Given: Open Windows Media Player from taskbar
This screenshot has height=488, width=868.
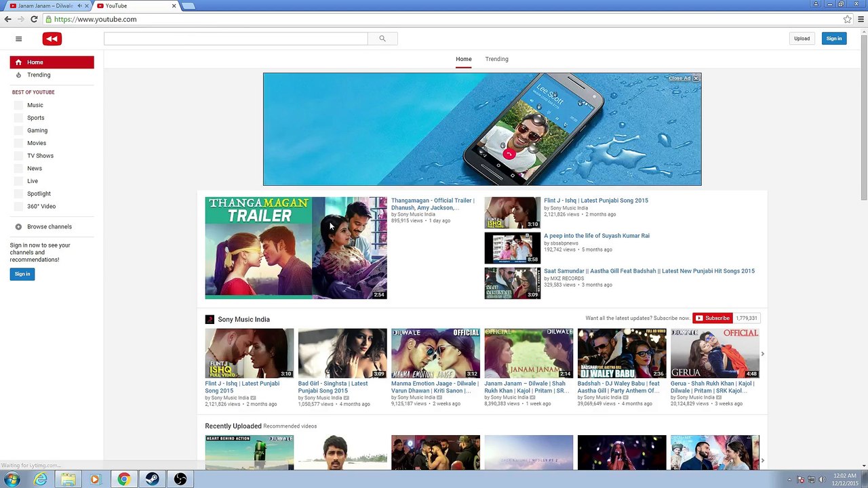Looking at the screenshot, I should coord(95,479).
